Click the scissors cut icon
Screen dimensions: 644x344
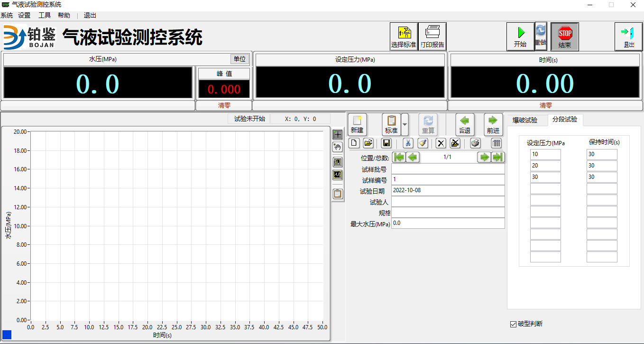408,143
